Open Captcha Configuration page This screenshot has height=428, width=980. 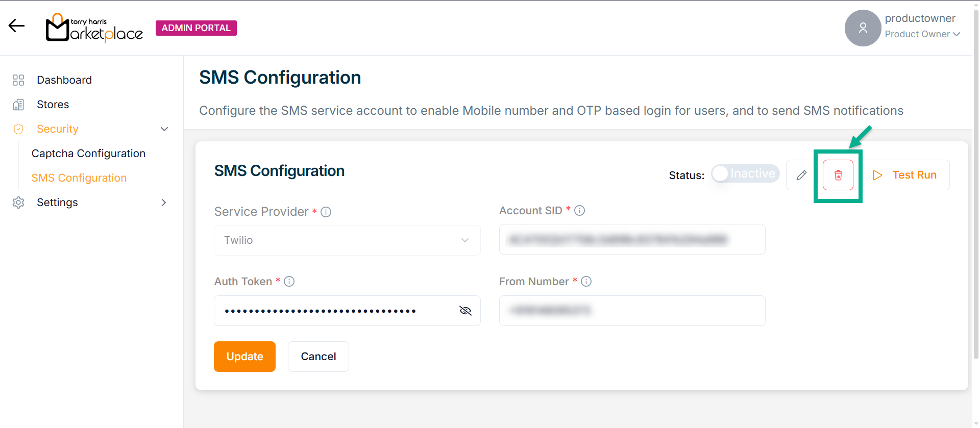(x=88, y=154)
